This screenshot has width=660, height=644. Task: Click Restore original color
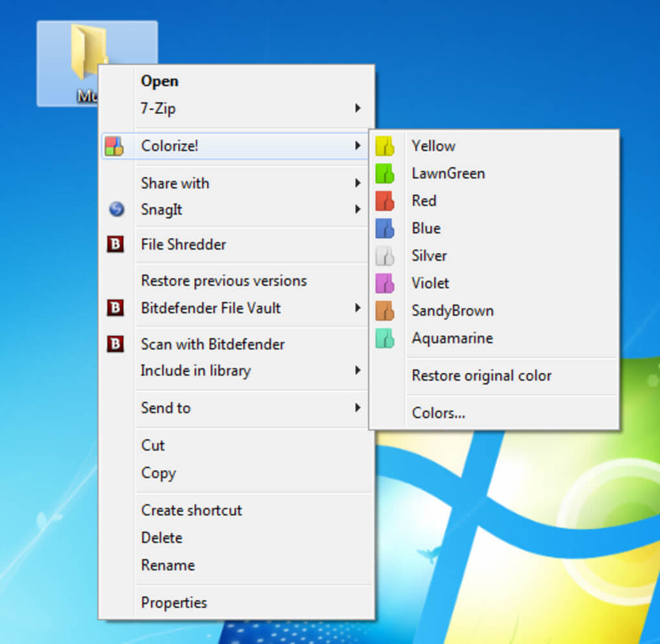click(481, 375)
